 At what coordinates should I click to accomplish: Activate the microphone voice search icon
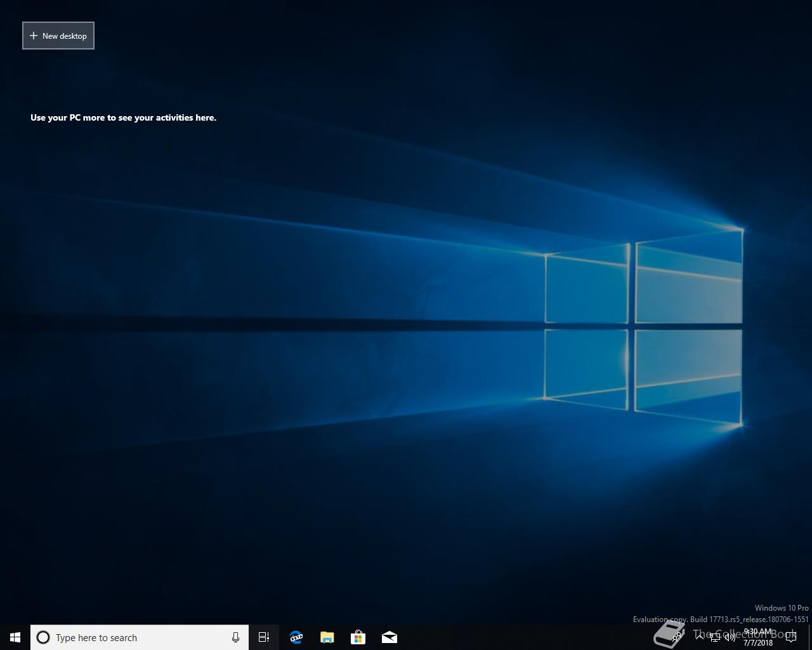(235, 637)
